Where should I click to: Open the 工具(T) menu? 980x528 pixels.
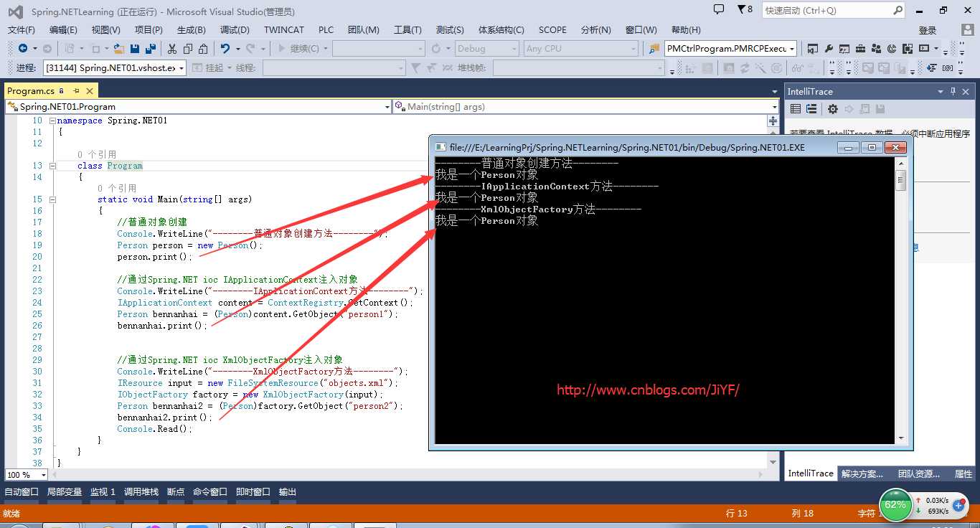[x=407, y=30]
